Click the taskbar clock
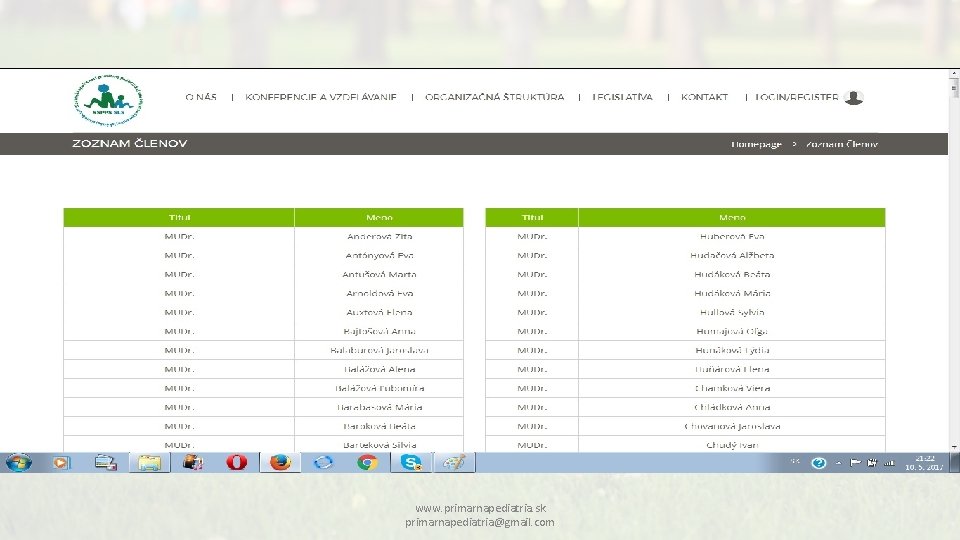This screenshot has width=960, height=540. pos(924,463)
